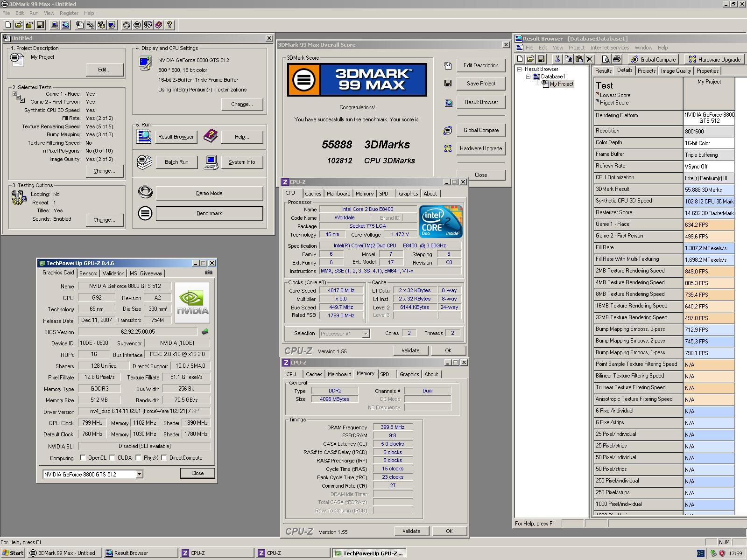Click the Benchmark striped-circle icon in 3DMark toolbar

[x=137, y=25]
